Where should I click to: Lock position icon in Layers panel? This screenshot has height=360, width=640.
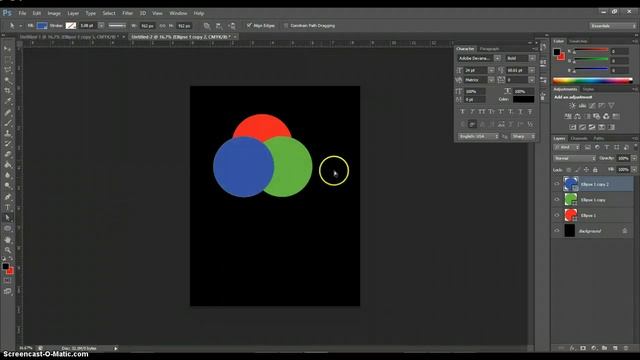586,169
